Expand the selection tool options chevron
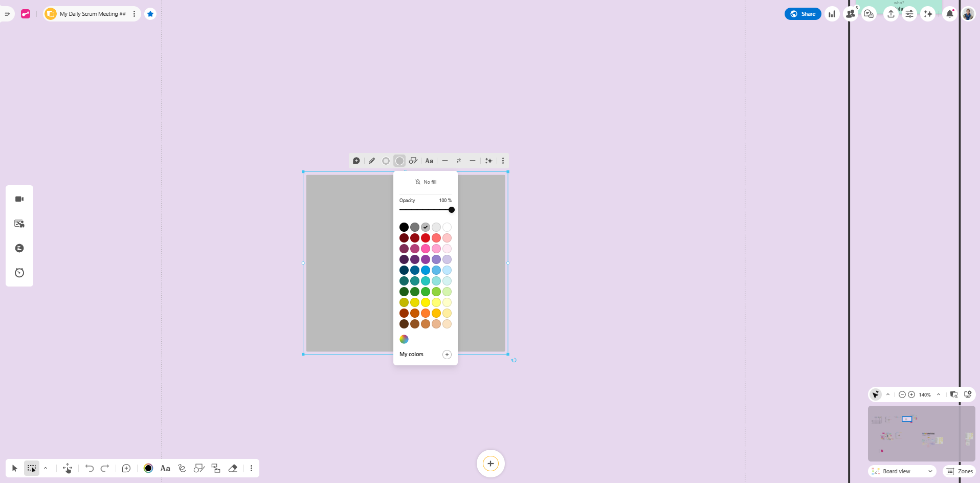Screen dimensions: 980x483 click(46, 468)
